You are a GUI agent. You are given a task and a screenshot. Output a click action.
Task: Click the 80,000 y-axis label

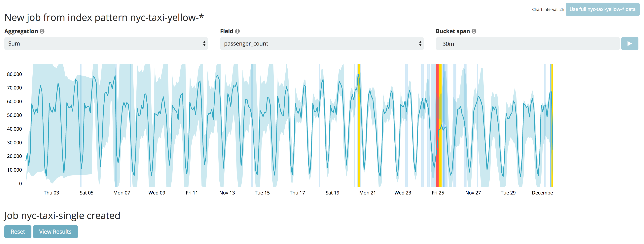[15, 74]
